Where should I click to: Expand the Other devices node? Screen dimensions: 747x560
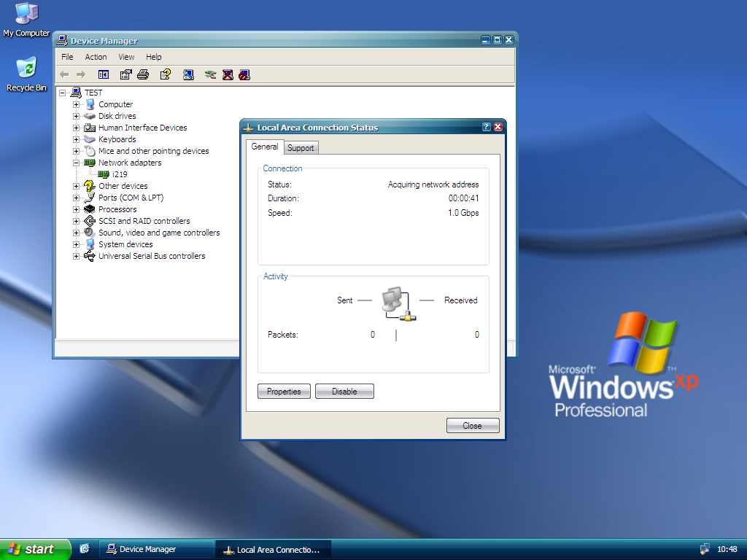coord(76,186)
